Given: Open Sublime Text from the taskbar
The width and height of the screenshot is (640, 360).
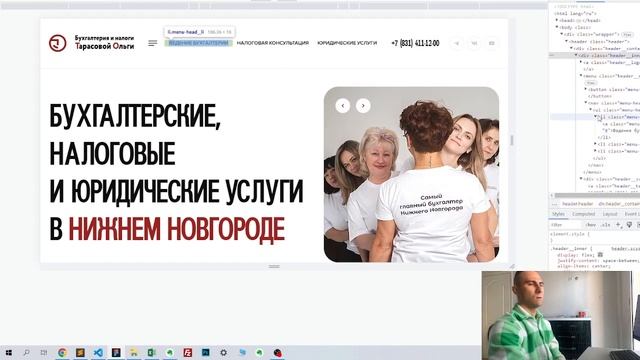Looking at the screenshot, I should (x=80, y=353).
